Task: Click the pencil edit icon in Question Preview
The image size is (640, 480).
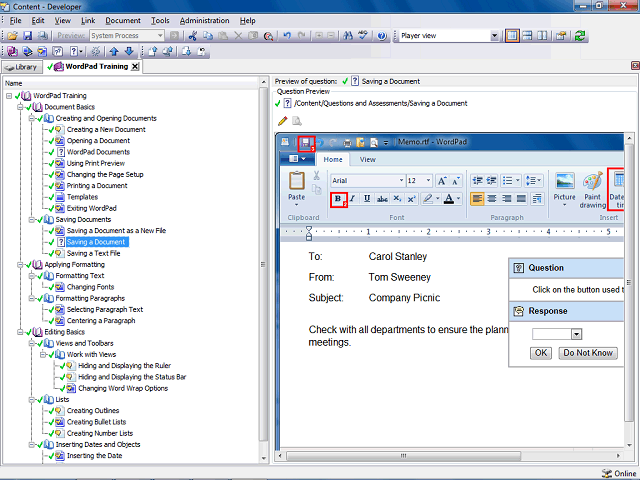Action: coord(282,121)
